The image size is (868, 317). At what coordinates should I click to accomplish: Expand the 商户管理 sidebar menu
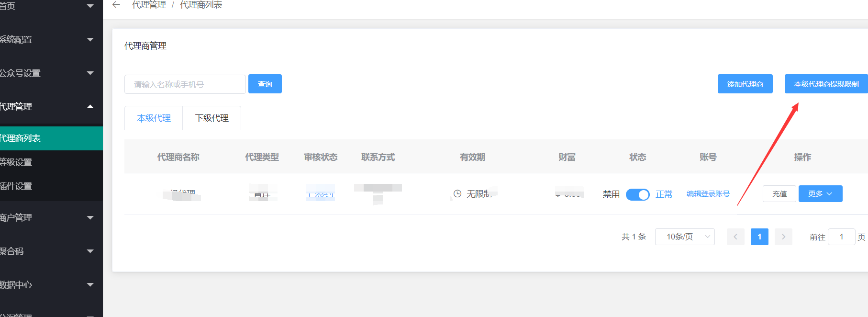pyautogui.click(x=51, y=218)
